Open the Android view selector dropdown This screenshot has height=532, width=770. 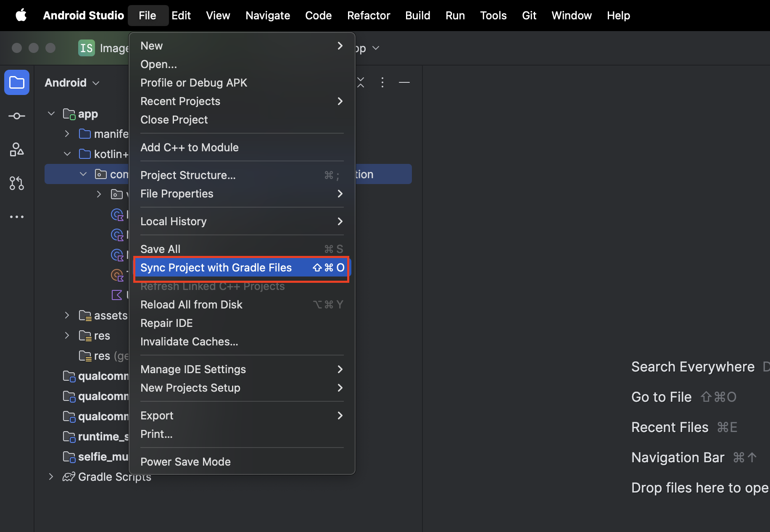coord(72,82)
